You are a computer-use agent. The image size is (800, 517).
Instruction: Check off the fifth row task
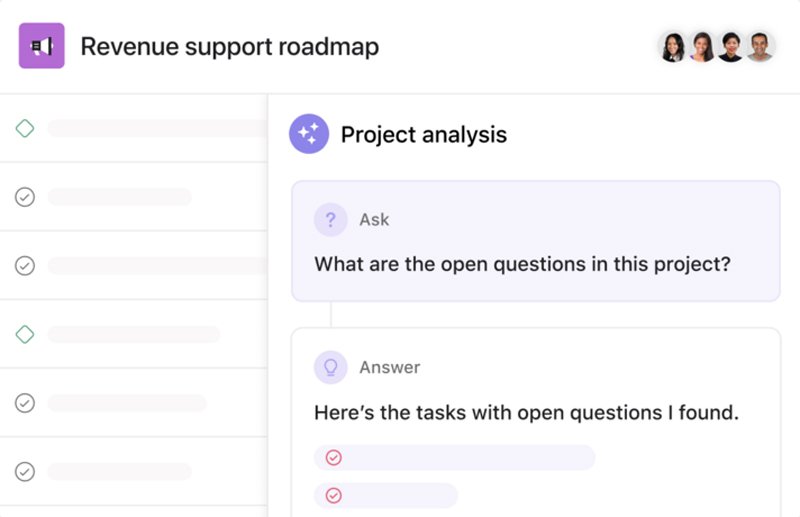(x=25, y=402)
